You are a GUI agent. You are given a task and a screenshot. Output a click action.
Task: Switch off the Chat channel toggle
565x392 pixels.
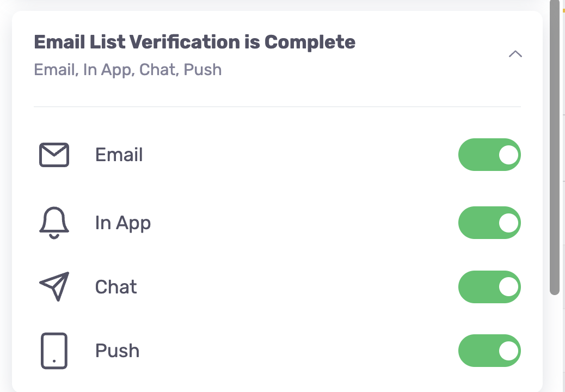click(489, 287)
